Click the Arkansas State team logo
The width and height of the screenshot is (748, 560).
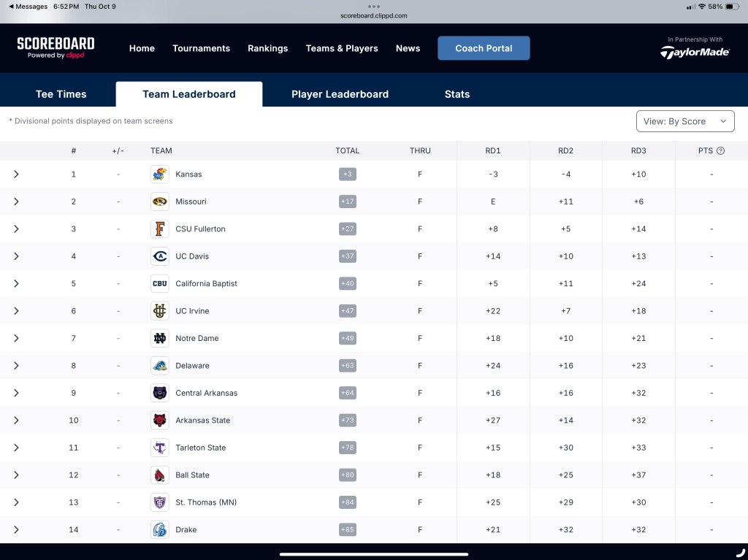[159, 421]
